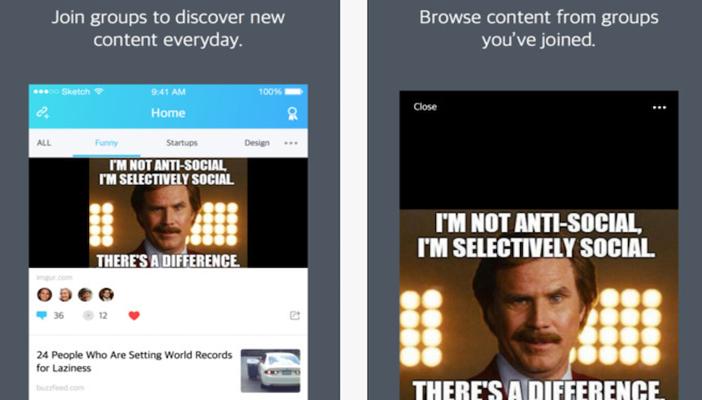Click the gray reaction icon beside 12
This screenshot has height=400, width=702.
point(88,316)
